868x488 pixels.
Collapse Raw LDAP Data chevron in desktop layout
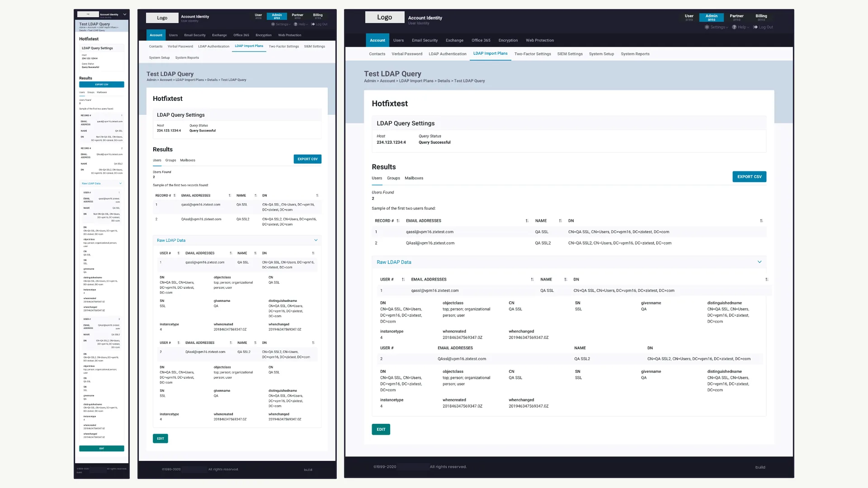tap(759, 262)
